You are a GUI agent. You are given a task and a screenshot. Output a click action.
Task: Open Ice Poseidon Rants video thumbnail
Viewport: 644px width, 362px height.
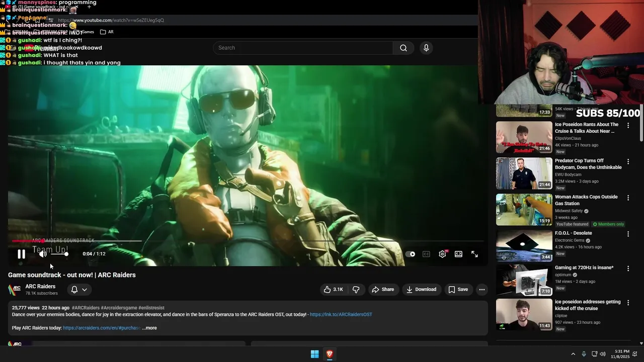[524, 137]
